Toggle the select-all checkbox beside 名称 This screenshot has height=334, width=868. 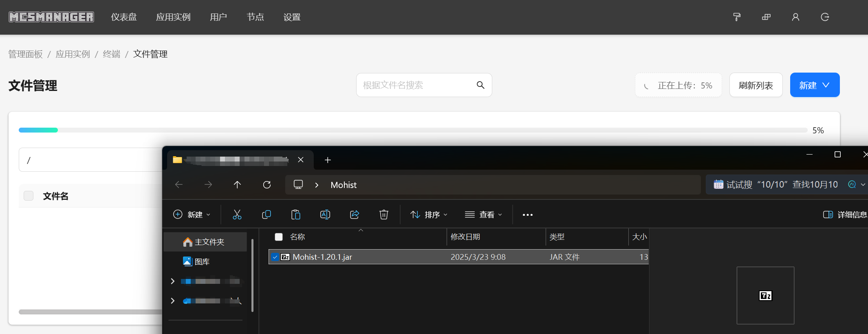point(279,237)
